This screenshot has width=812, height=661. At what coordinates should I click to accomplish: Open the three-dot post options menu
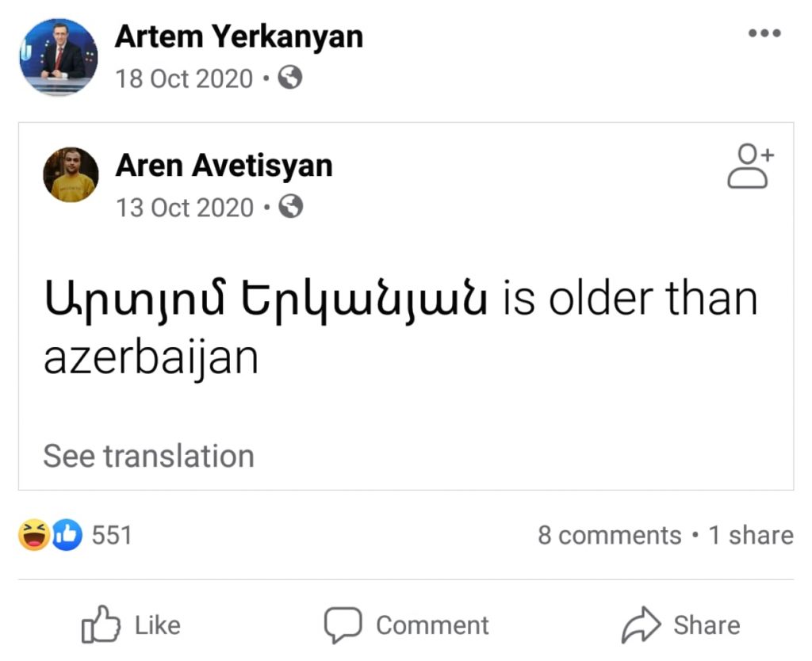pos(764,34)
